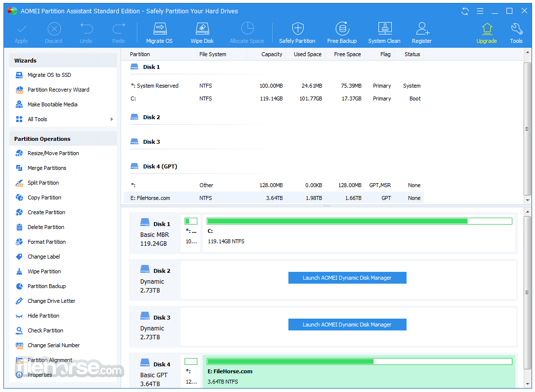535x392 pixels.
Task: Select Resize/Move Partition operation
Action: click(x=53, y=153)
